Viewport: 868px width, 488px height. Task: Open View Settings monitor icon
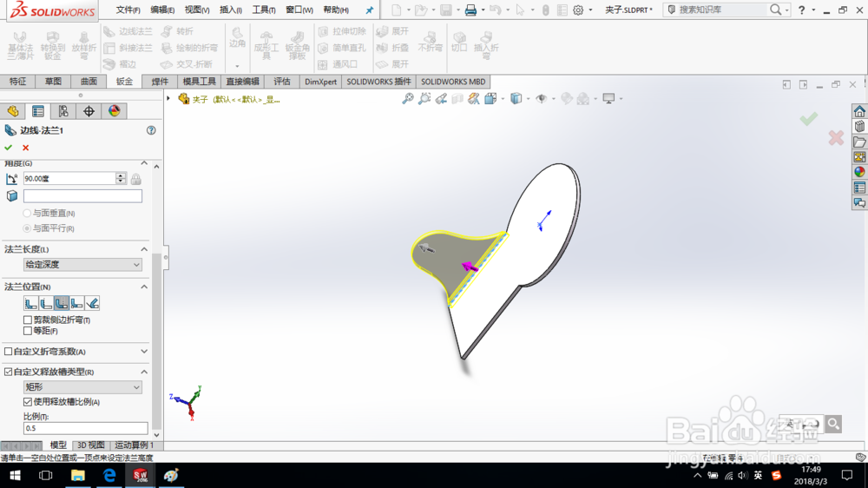[608, 99]
